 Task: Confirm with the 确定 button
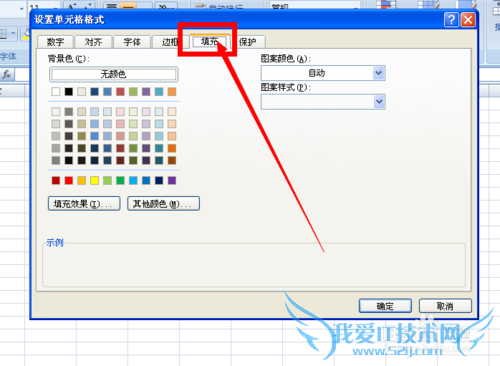pos(385,306)
